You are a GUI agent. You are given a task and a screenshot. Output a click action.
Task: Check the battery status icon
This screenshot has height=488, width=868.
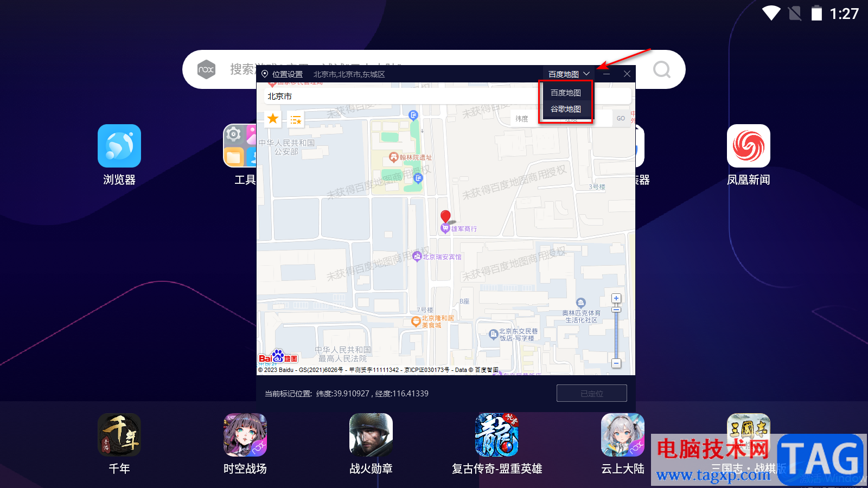pyautogui.click(x=816, y=13)
